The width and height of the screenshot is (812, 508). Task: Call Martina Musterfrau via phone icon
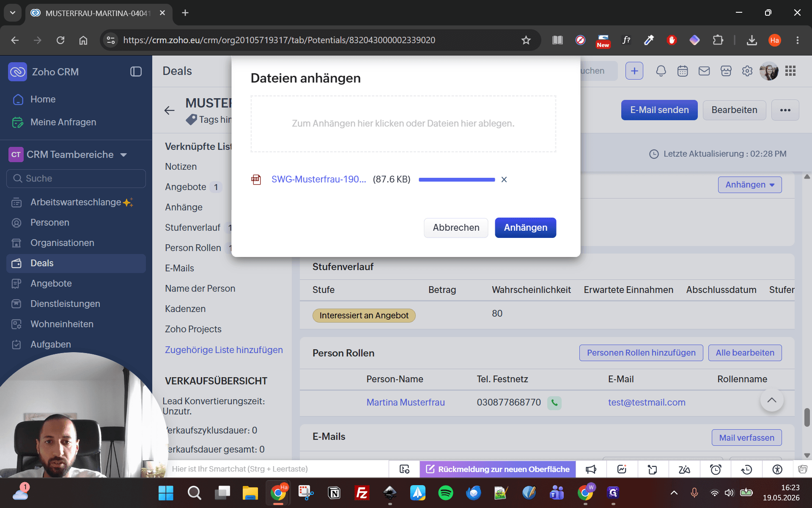coord(554,403)
